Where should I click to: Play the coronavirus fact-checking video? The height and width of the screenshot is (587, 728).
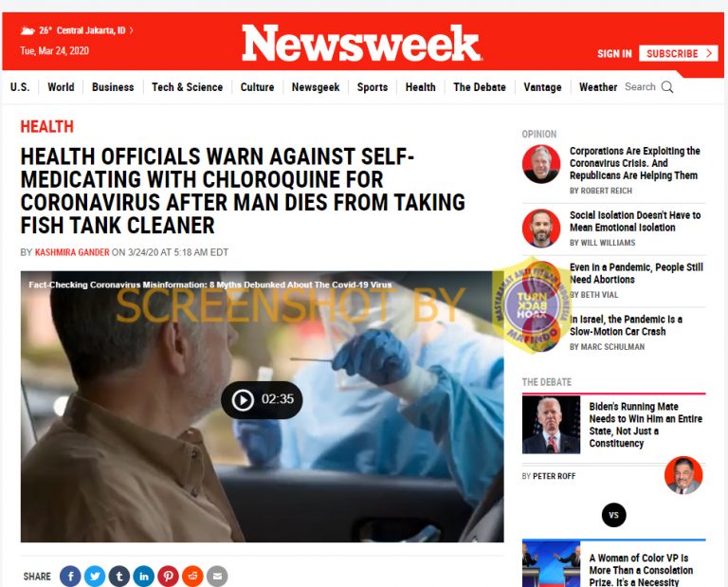click(262, 399)
